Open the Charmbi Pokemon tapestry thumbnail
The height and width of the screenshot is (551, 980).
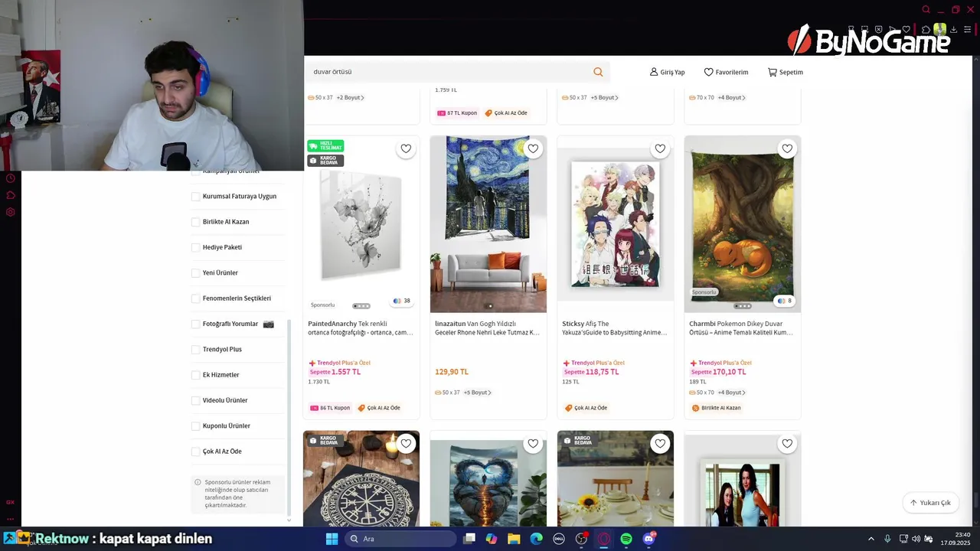click(x=743, y=224)
